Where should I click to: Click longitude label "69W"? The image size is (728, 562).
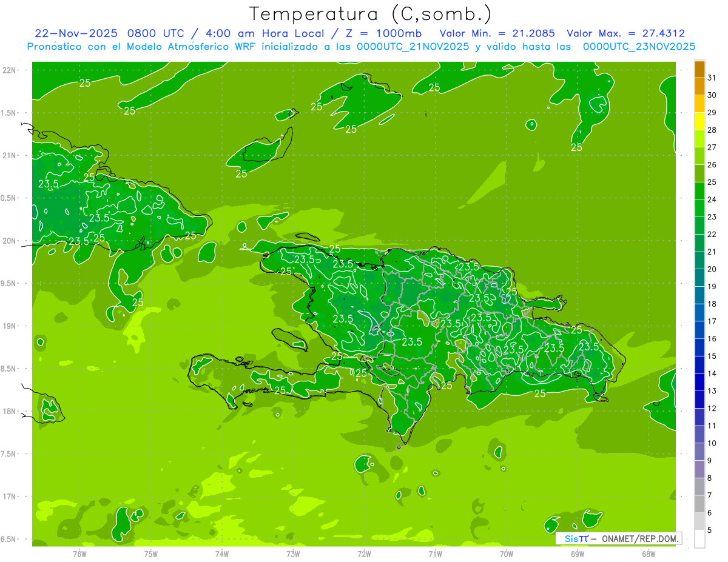(x=578, y=554)
